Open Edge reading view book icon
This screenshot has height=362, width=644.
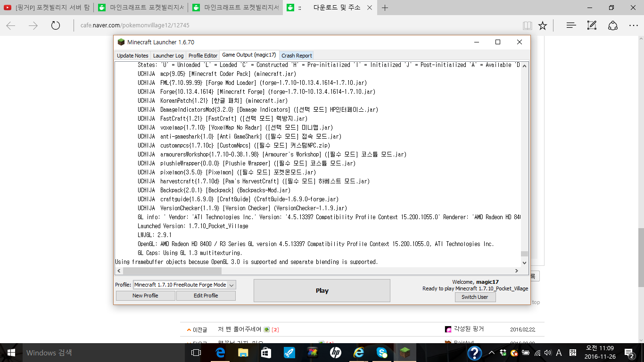click(527, 25)
